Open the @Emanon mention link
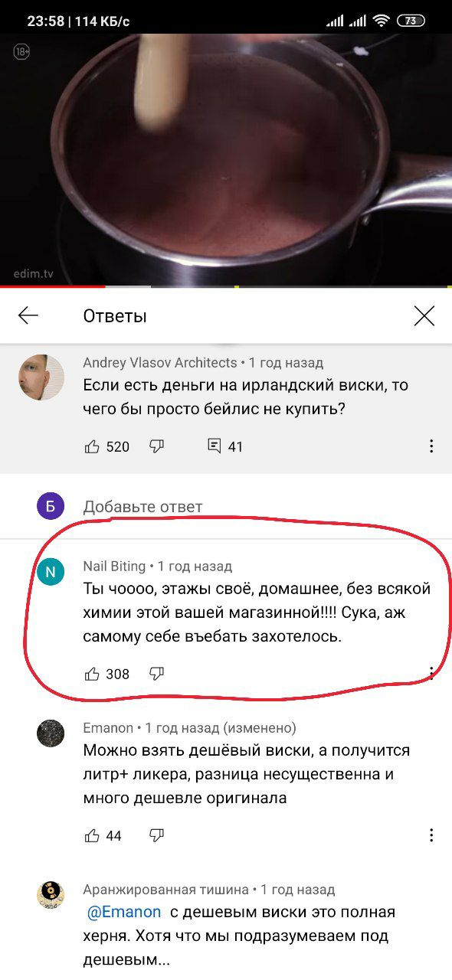The width and height of the screenshot is (452, 980). [124, 912]
